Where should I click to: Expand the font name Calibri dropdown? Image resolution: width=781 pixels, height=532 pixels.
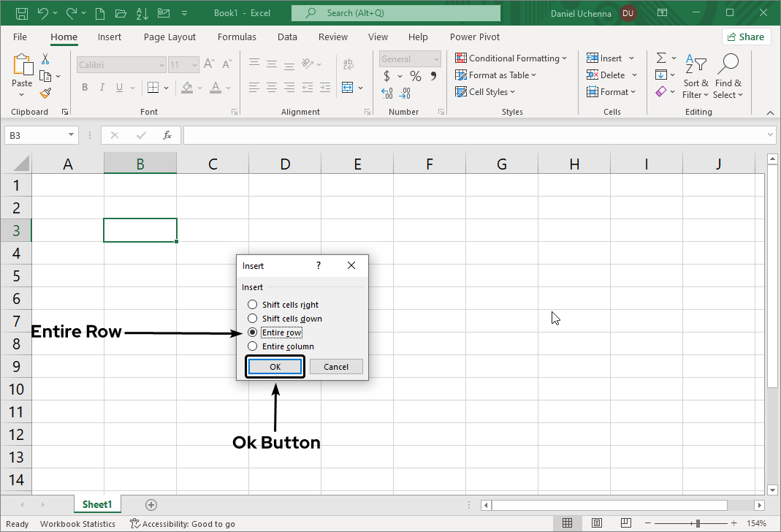[161, 65]
